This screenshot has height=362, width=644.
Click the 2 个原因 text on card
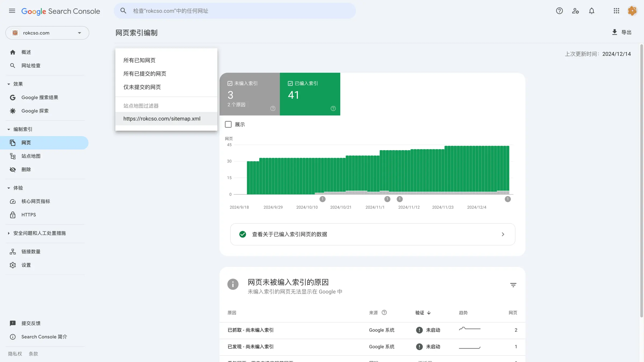click(x=236, y=105)
